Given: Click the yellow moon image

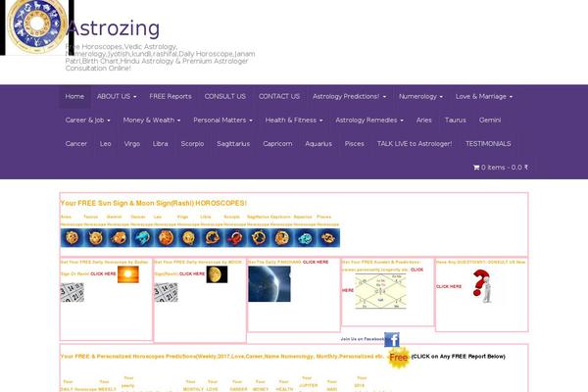Looking at the screenshot, I should [x=217, y=274].
